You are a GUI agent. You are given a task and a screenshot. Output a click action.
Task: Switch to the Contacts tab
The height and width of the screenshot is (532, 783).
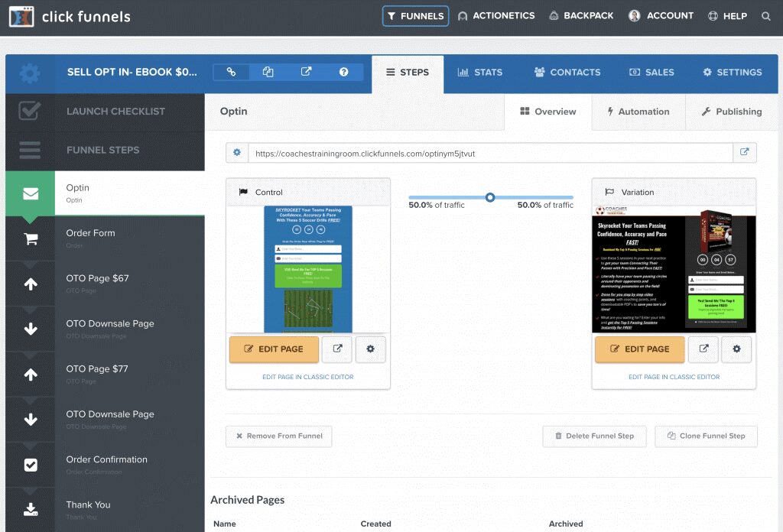(567, 73)
